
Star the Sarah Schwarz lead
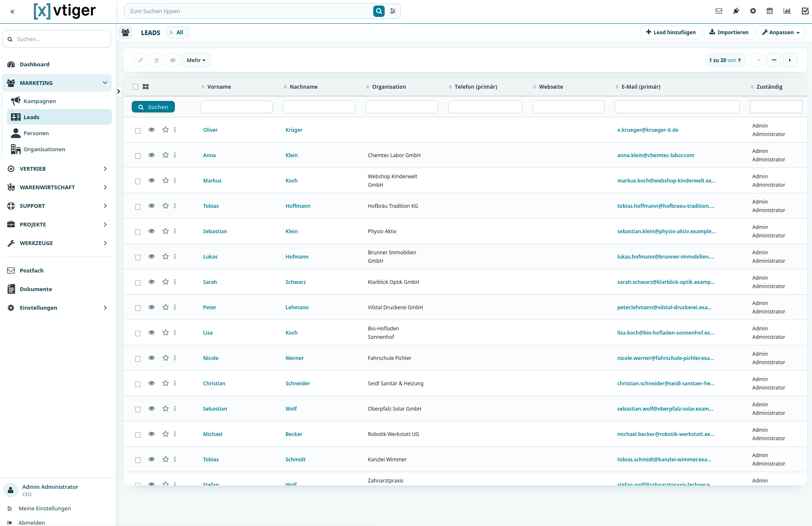tap(166, 282)
